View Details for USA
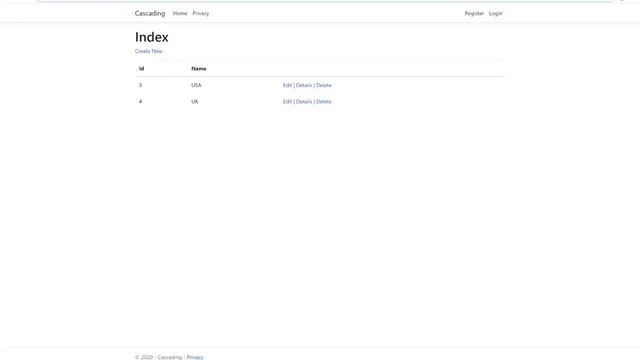Image resolution: width=640 pixels, height=360 pixels. click(x=304, y=85)
